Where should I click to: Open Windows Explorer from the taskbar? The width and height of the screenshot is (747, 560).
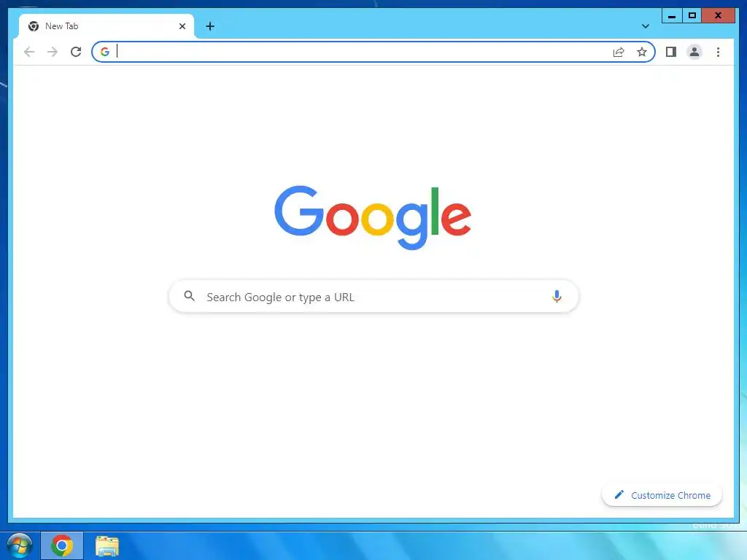click(x=107, y=545)
